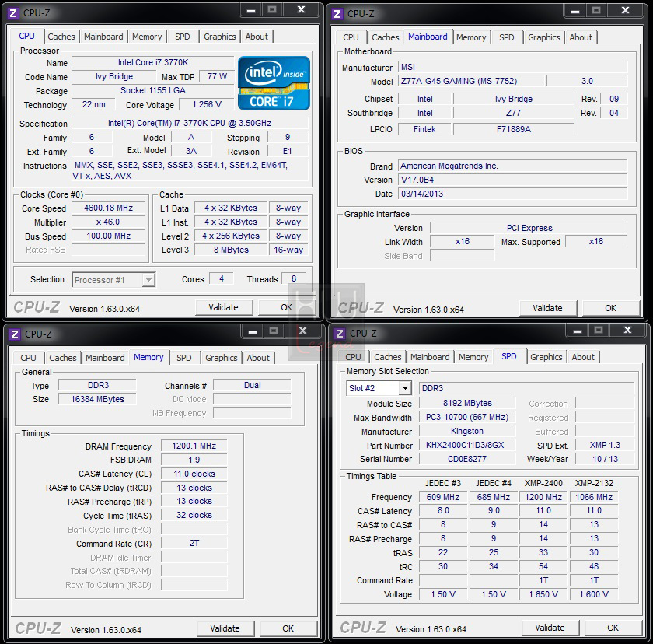Open the Graphics tab in the CPU window
The image size is (653, 644).
point(220,37)
